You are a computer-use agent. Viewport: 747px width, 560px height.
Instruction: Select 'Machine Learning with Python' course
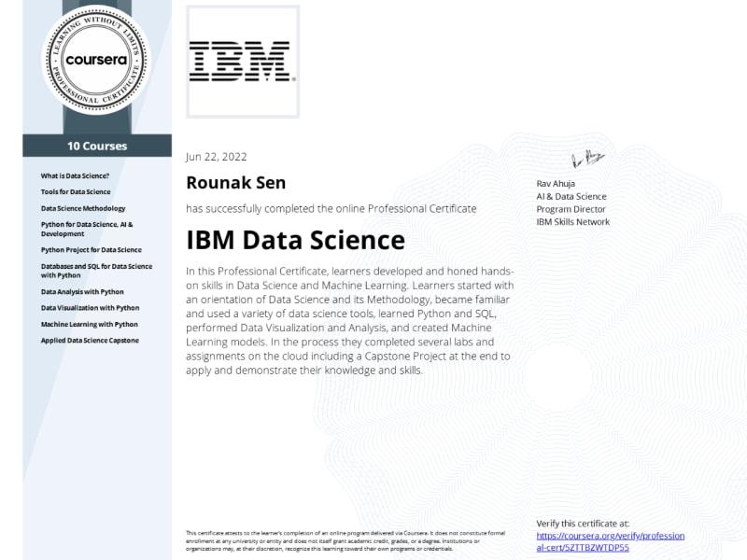click(89, 324)
